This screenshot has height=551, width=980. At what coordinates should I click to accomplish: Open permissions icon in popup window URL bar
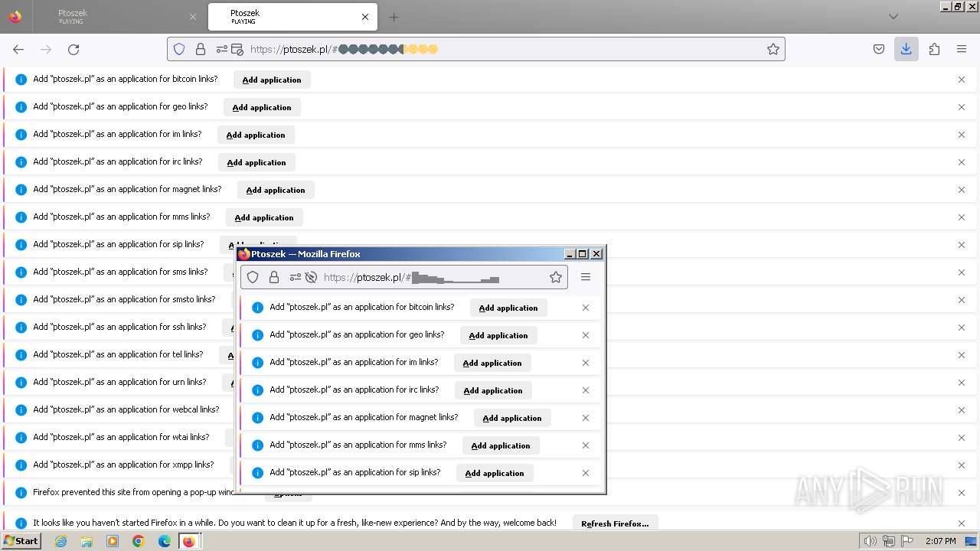(296, 277)
